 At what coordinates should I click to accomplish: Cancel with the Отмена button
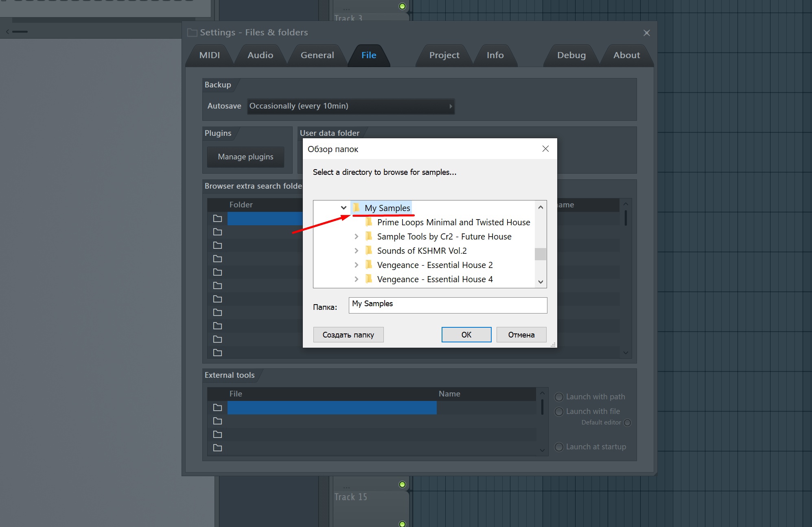point(521,335)
